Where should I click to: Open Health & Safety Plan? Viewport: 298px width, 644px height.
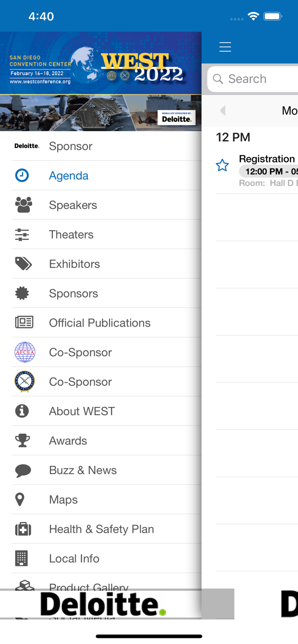click(101, 529)
